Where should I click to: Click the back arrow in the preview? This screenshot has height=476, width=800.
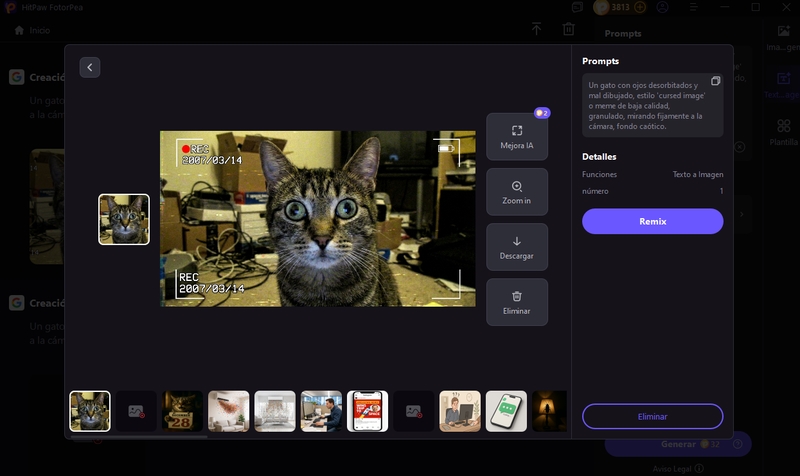pyautogui.click(x=90, y=67)
